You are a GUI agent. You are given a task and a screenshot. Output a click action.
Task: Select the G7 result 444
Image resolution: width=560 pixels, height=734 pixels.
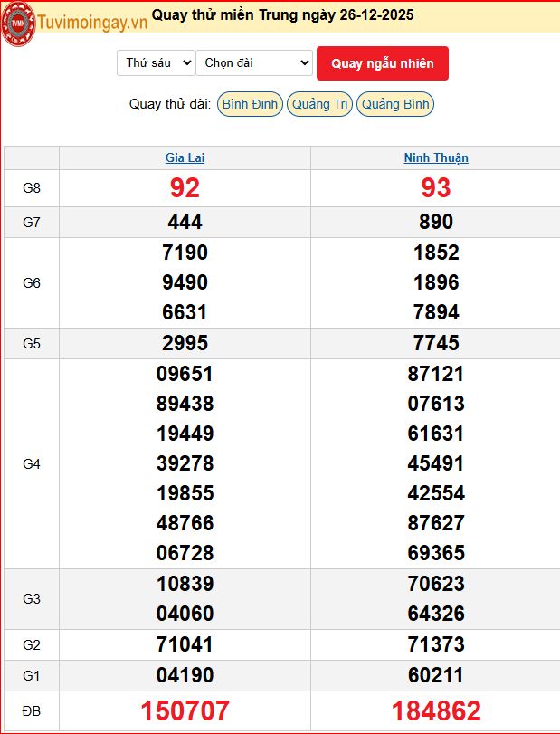click(185, 222)
